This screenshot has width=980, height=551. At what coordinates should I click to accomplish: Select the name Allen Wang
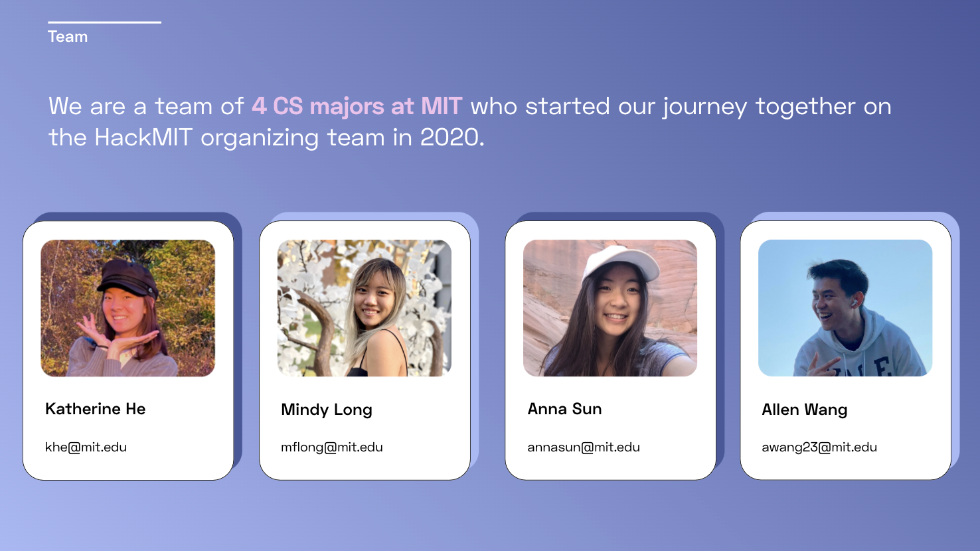click(805, 410)
